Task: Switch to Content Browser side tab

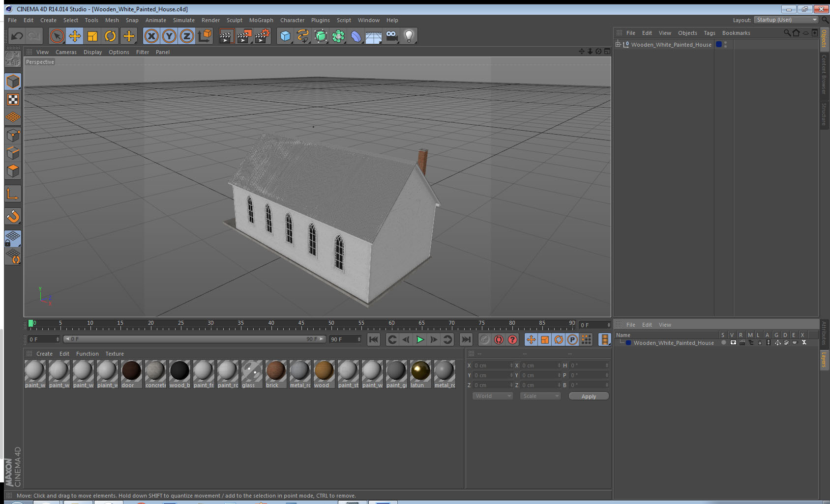Action: coord(824,74)
